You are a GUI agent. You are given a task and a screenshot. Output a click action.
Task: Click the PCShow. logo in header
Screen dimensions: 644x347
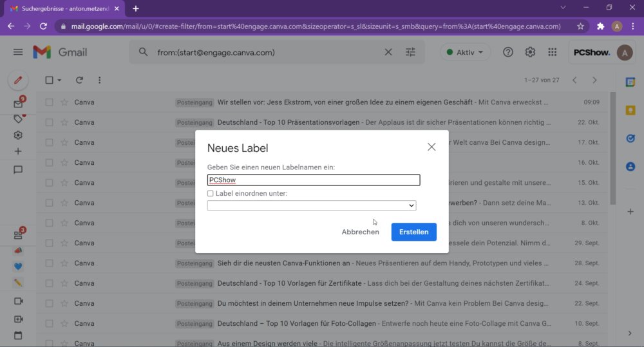coord(591,53)
